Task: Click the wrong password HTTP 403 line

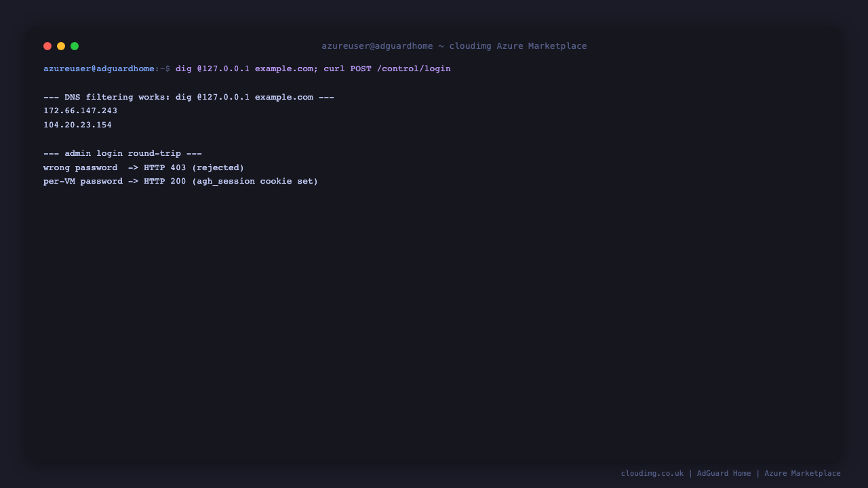Action: click(x=144, y=167)
